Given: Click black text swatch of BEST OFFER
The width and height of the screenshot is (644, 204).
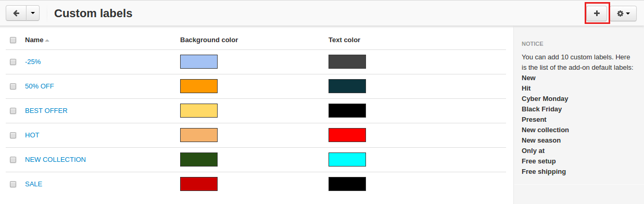Looking at the screenshot, I should 347,110.
